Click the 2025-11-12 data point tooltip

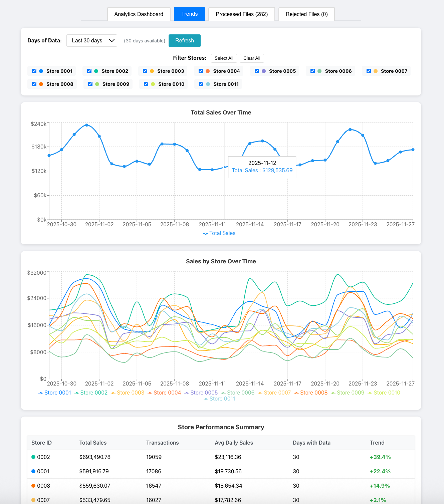262,167
